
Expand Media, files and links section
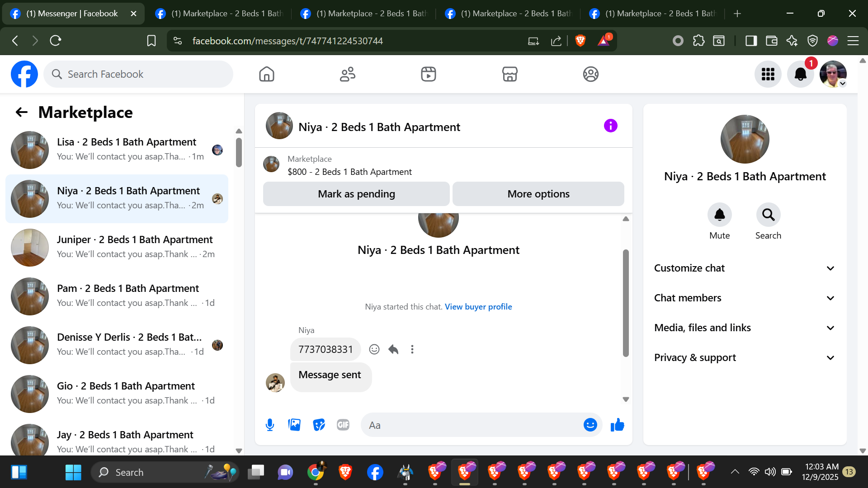[x=745, y=328]
